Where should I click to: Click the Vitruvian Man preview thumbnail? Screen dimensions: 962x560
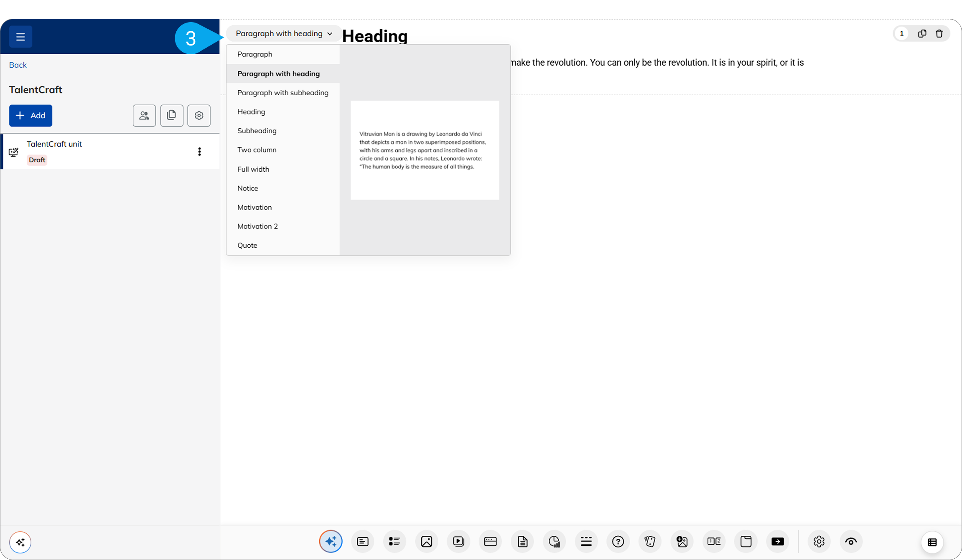tap(425, 150)
